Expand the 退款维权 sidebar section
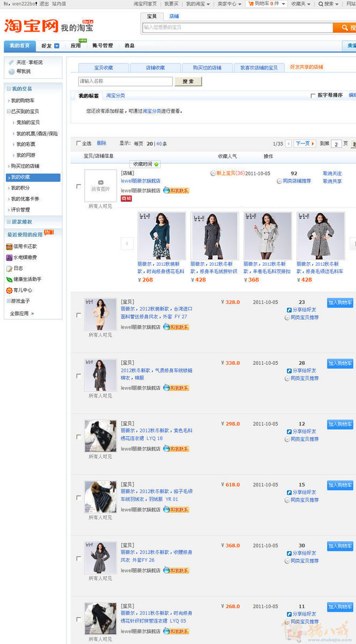The image size is (356, 644). (x=9, y=222)
